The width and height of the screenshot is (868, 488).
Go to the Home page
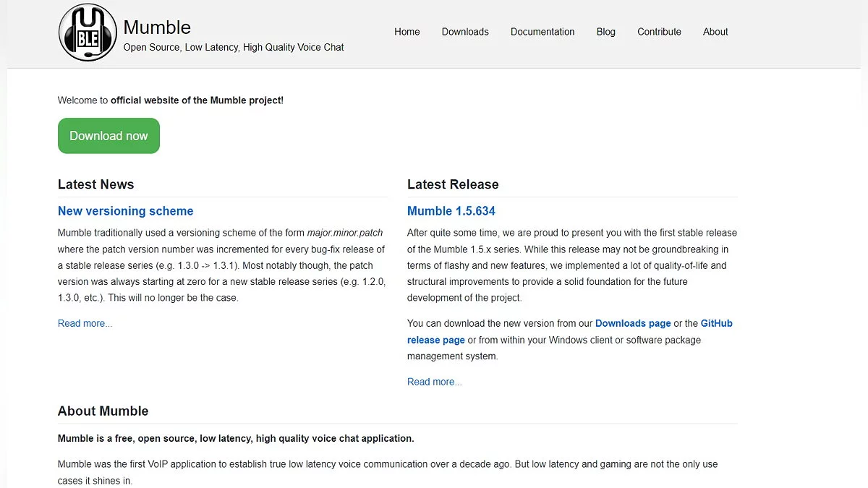point(407,32)
